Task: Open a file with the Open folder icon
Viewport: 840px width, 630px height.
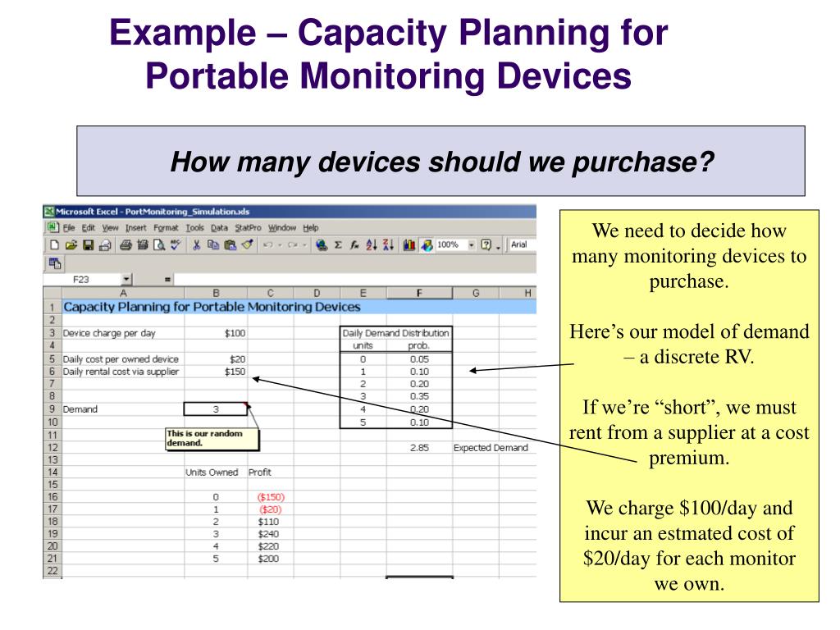Action: click(71, 244)
